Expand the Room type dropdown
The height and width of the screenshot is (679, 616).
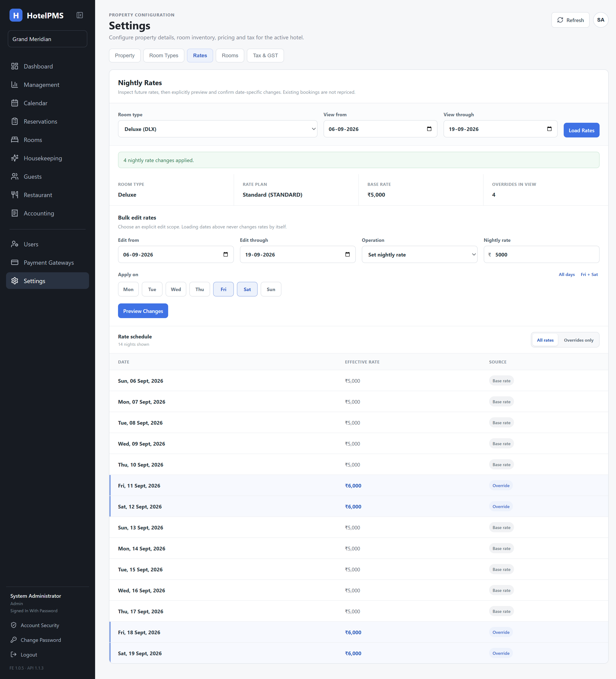coord(218,129)
